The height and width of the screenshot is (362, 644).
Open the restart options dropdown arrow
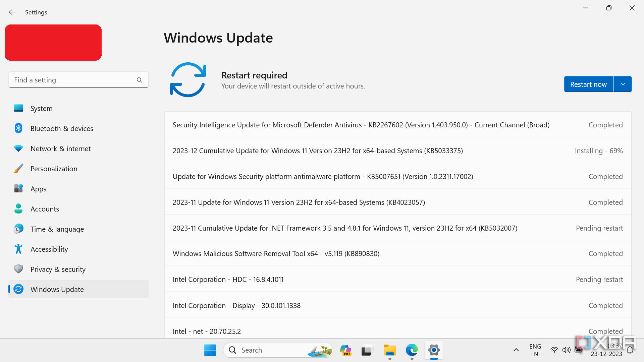(623, 84)
